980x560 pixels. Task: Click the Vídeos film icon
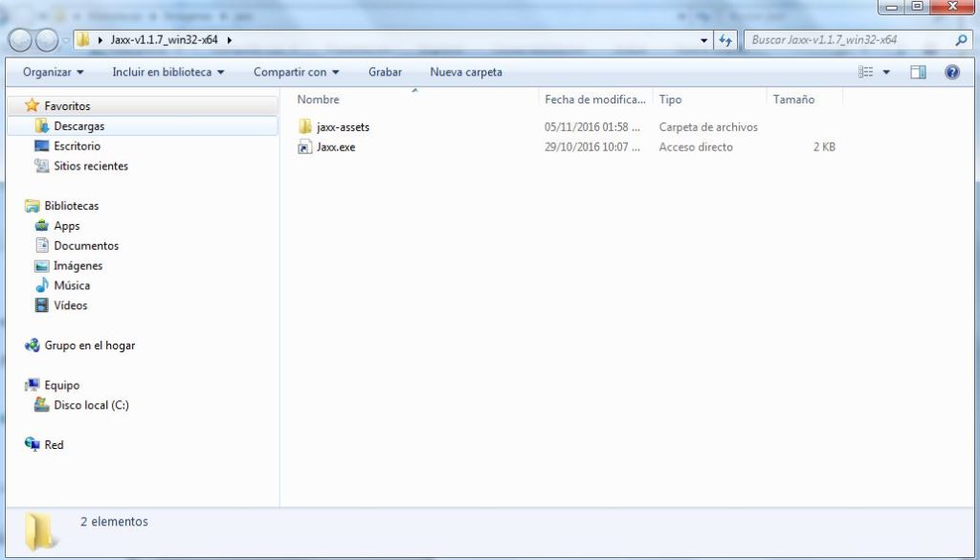pyautogui.click(x=42, y=305)
